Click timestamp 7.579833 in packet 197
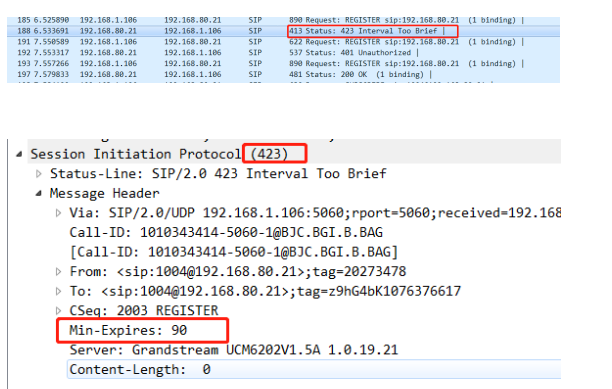 (x=51, y=74)
